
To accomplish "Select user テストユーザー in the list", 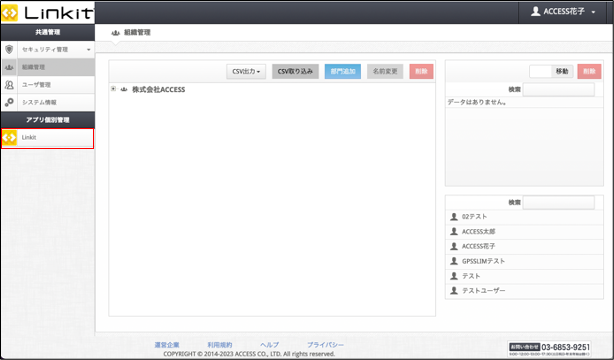I will [x=524, y=291].
